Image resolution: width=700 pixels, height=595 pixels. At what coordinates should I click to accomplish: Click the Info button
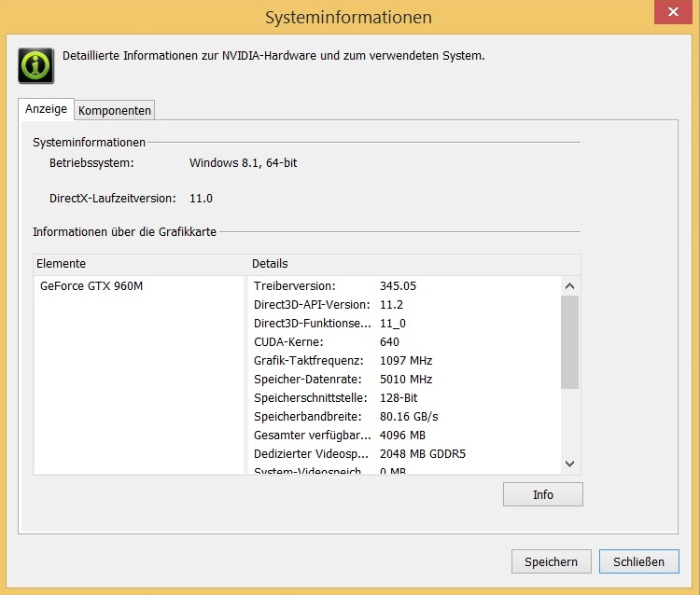pos(542,494)
